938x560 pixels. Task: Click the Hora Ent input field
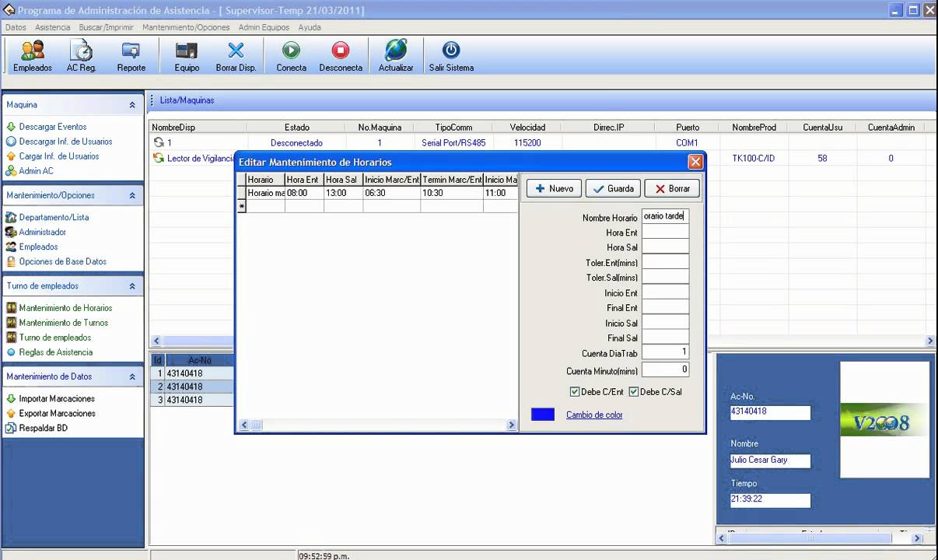665,232
